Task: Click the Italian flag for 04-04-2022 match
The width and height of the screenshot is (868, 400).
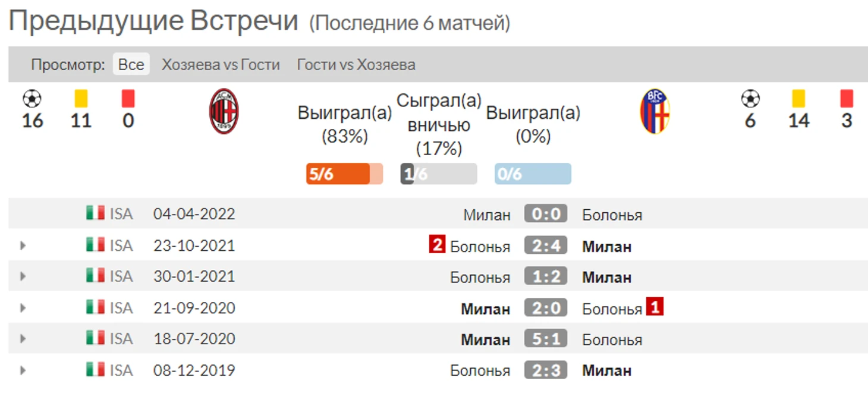Action: 95,213
